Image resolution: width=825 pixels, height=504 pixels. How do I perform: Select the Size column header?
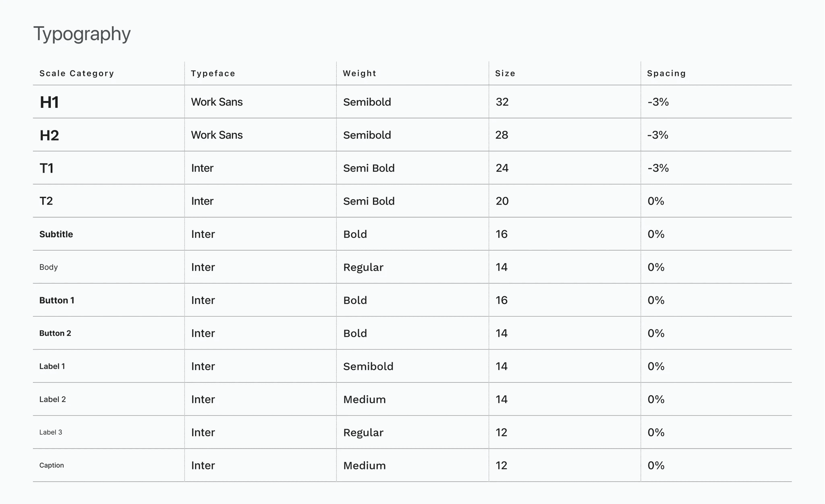[x=505, y=73]
